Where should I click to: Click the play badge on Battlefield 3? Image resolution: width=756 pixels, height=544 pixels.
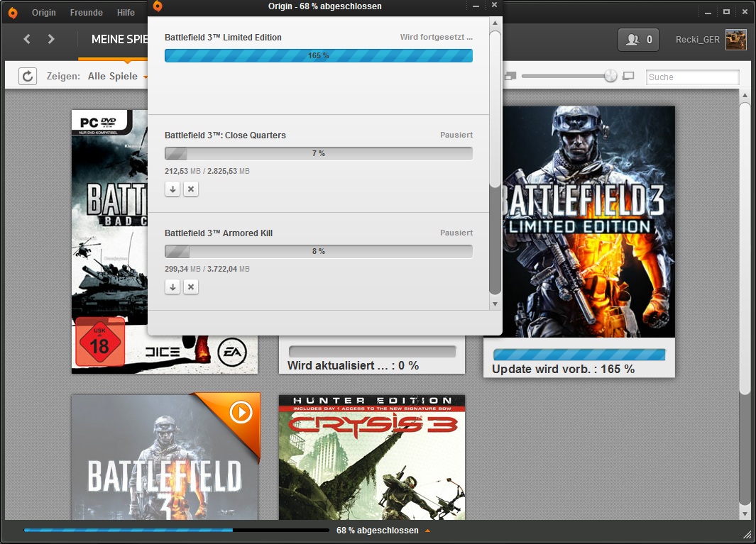click(x=241, y=413)
